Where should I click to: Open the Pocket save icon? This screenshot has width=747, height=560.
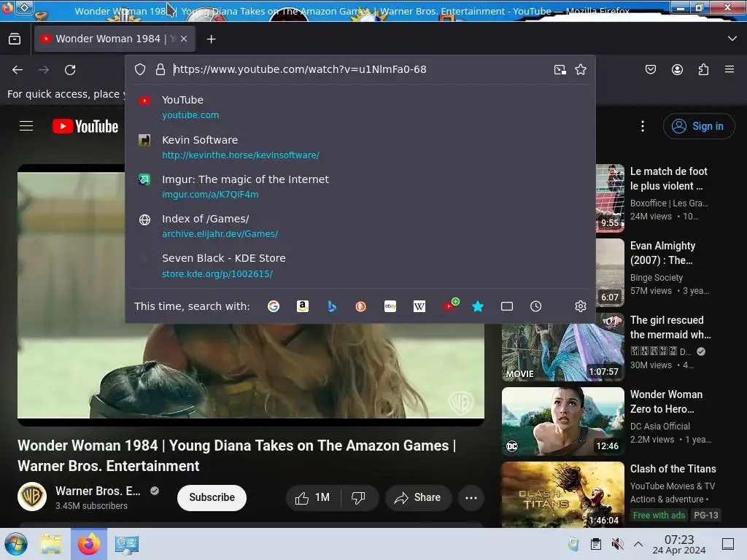(x=650, y=69)
